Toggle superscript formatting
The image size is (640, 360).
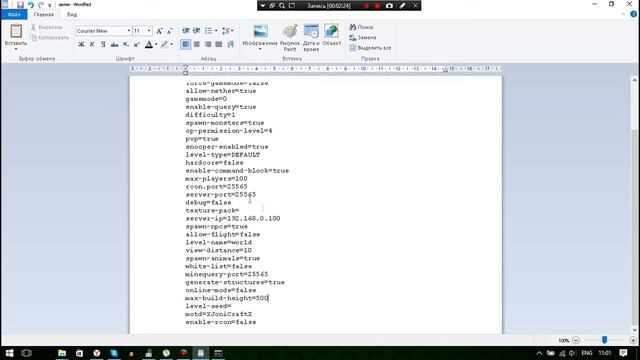pos(137,44)
